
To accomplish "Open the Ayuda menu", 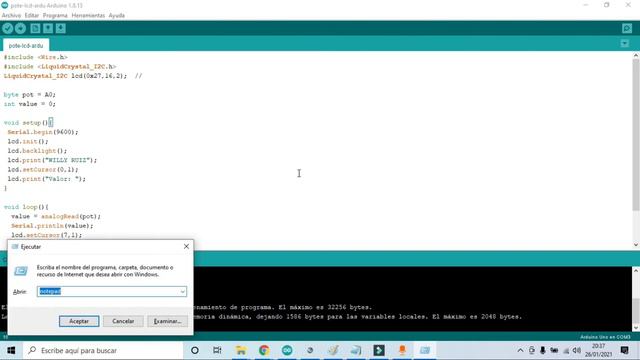I will point(117,16).
